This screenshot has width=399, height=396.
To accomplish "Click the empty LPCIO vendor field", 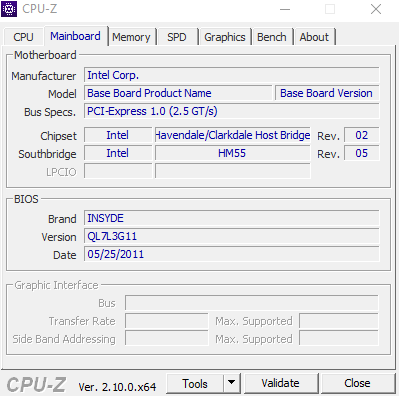I will (118, 171).
